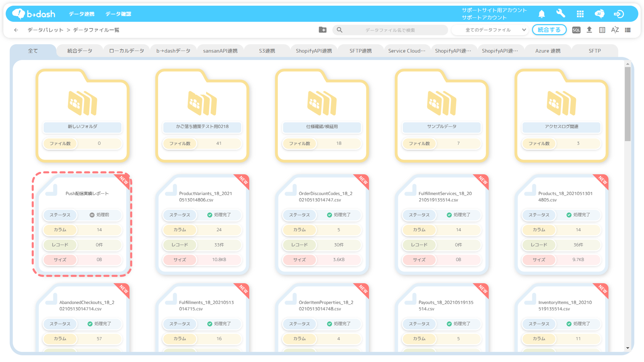Screen dimensions: 644x362
Task: Open the アクセスログ関連 folder
Action: click(561, 115)
